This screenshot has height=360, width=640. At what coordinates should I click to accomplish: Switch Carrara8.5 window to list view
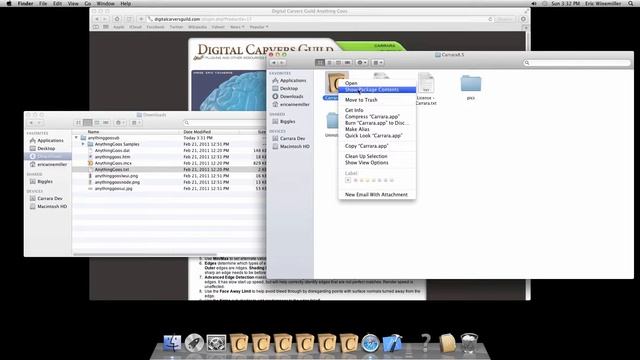[329, 62]
